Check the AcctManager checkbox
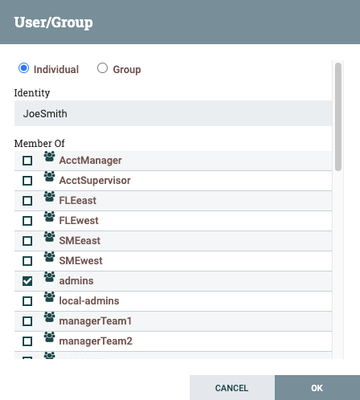This screenshot has width=360, height=400. click(x=27, y=161)
